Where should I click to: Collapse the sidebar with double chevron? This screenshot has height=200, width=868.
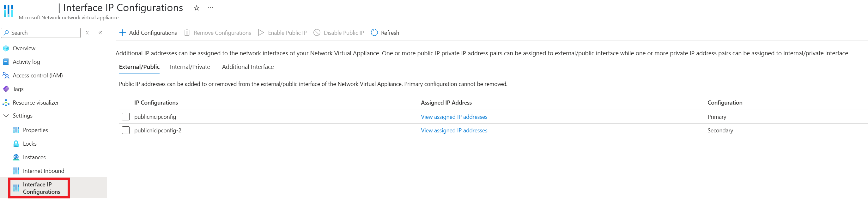coord(100,33)
